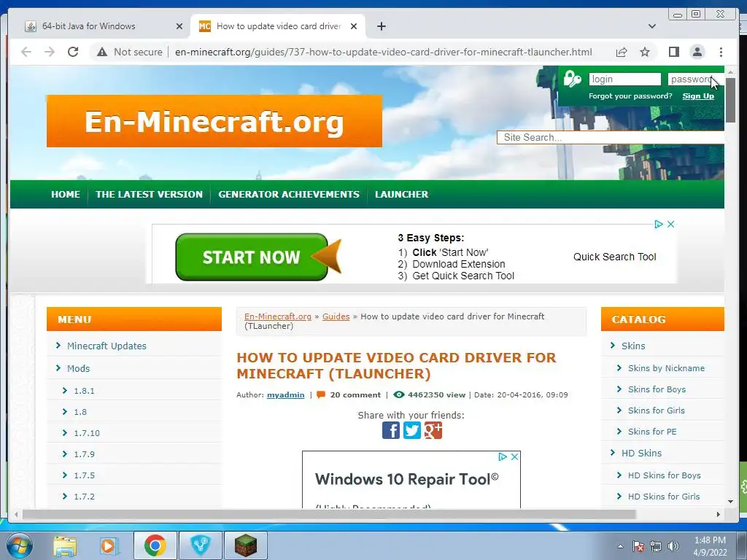Image resolution: width=747 pixels, height=560 pixels.
Task: Open HD Skins for Girls entry
Action: [664, 496]
